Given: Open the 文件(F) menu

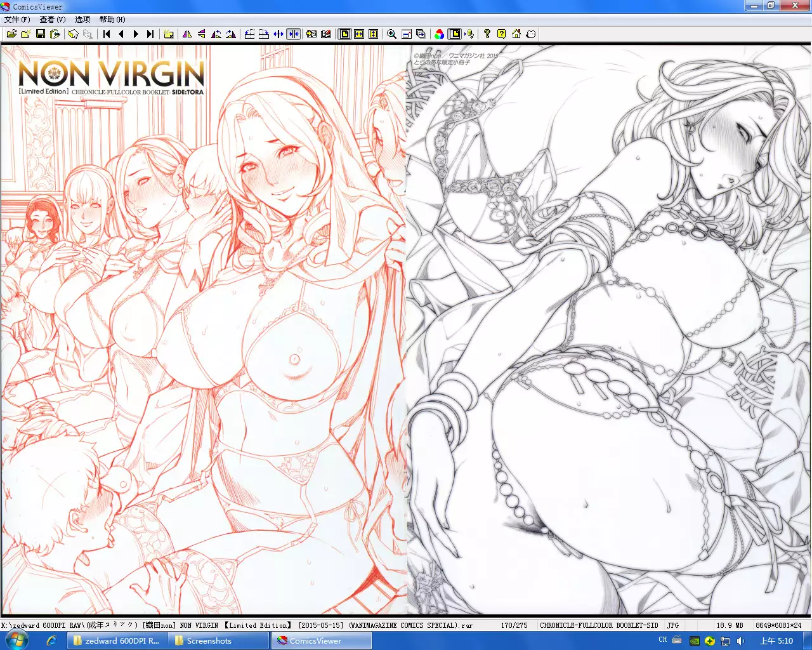Looking at the screenshot, I should [x=17, y=20].
